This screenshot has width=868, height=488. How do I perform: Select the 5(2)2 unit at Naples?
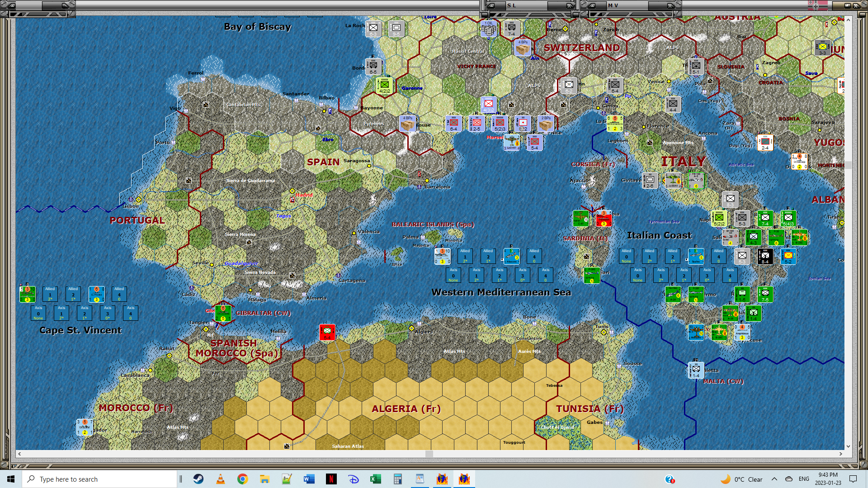(x=719, y=218)
